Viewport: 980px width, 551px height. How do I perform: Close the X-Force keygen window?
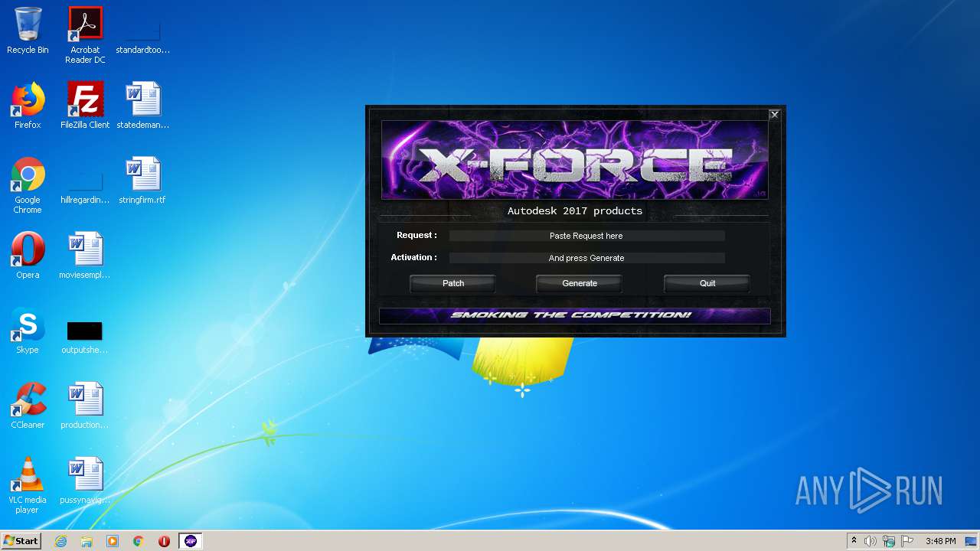(775, 114)
